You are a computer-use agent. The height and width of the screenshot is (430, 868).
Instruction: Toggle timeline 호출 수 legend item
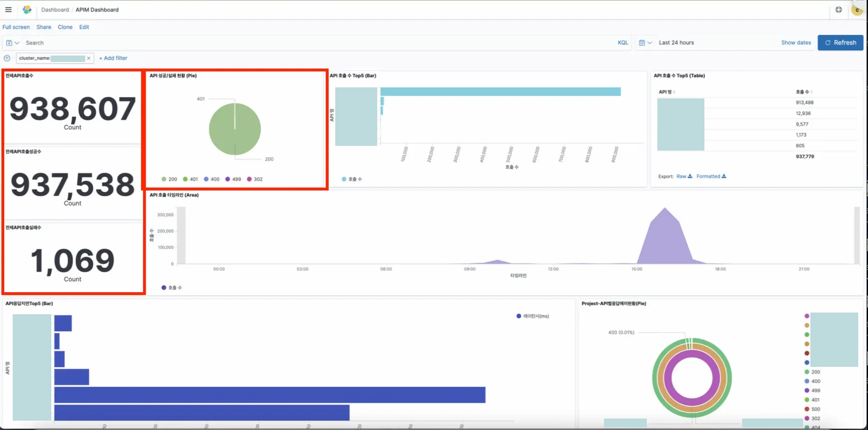(172, 288)
